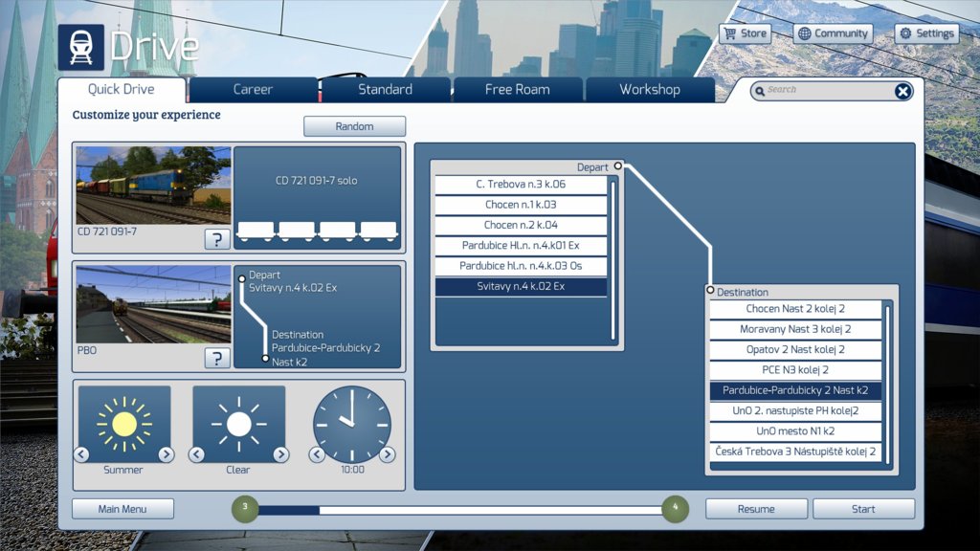Advance the time with right arrow
Image resolution: width=980 pixels, height=551 pixels.
387,454
